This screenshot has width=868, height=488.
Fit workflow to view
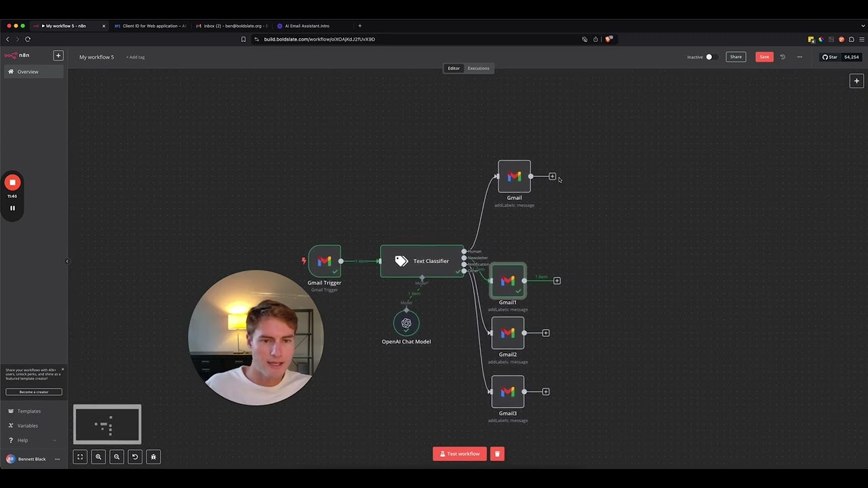[x=80, y=457]
